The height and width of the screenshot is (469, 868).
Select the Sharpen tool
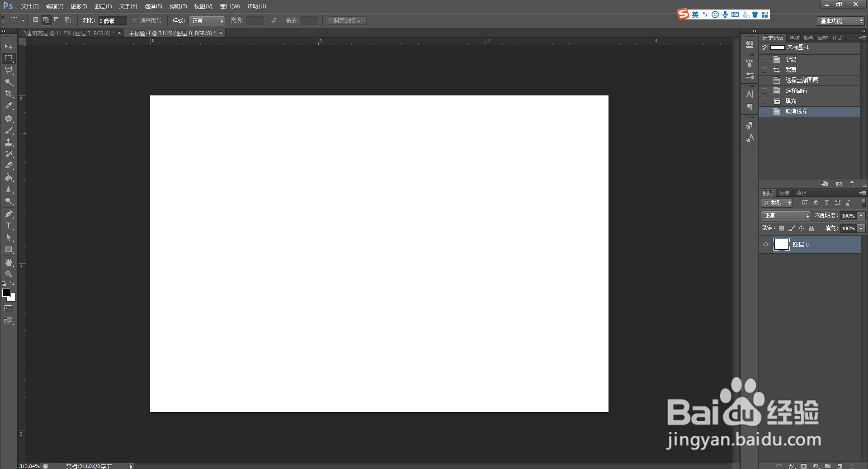coord(9,189)
